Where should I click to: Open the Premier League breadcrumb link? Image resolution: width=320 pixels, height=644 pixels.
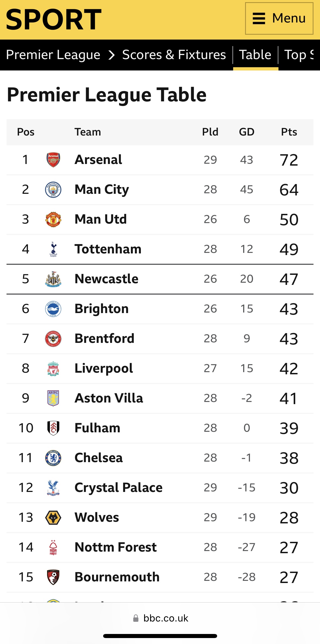click(53, 55)
